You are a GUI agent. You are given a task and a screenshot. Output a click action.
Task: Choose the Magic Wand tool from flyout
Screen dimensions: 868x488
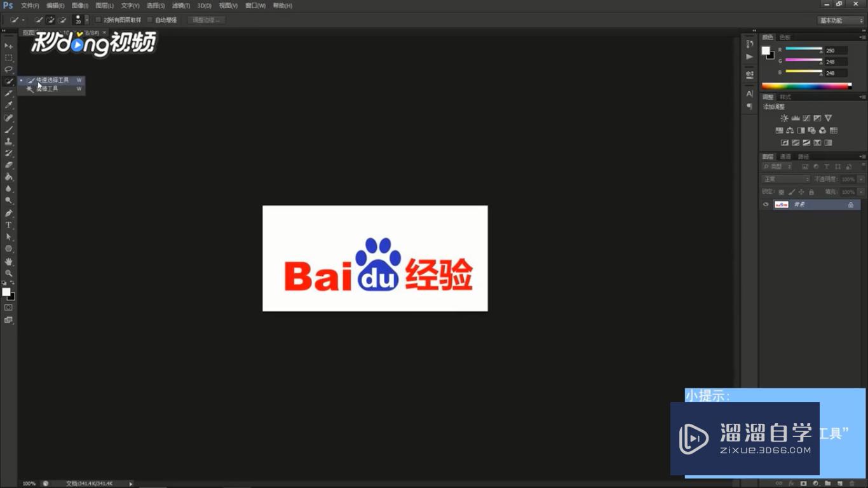51,89
